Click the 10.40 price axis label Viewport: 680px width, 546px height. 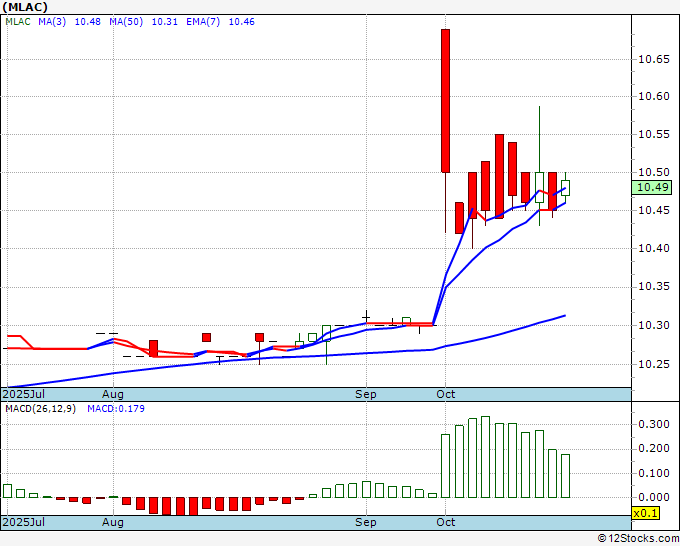pos(654,248)
